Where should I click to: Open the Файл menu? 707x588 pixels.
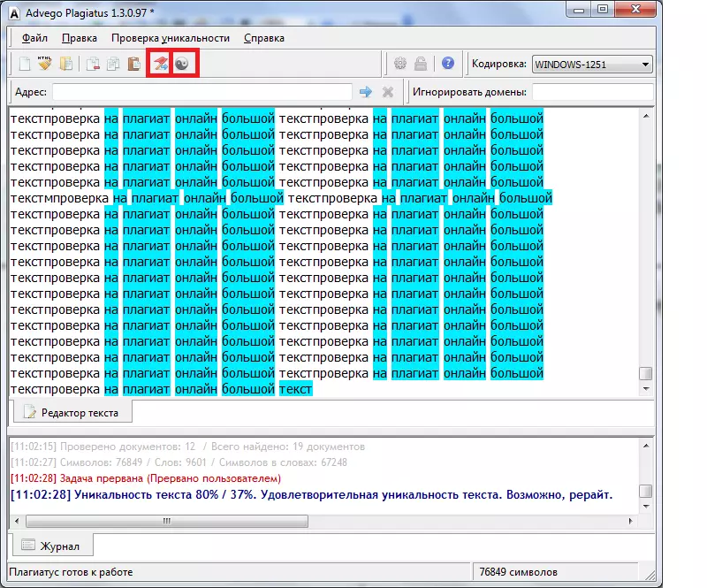(34, 38)
